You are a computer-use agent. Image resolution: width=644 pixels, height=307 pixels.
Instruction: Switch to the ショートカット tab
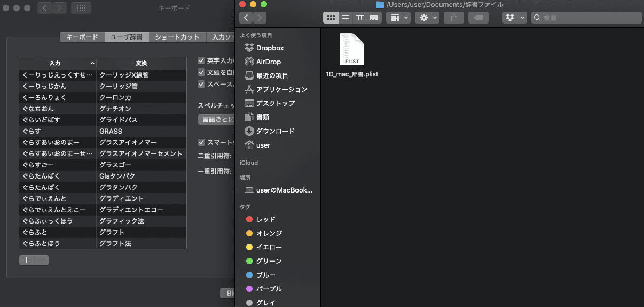(x=177, y=37)
